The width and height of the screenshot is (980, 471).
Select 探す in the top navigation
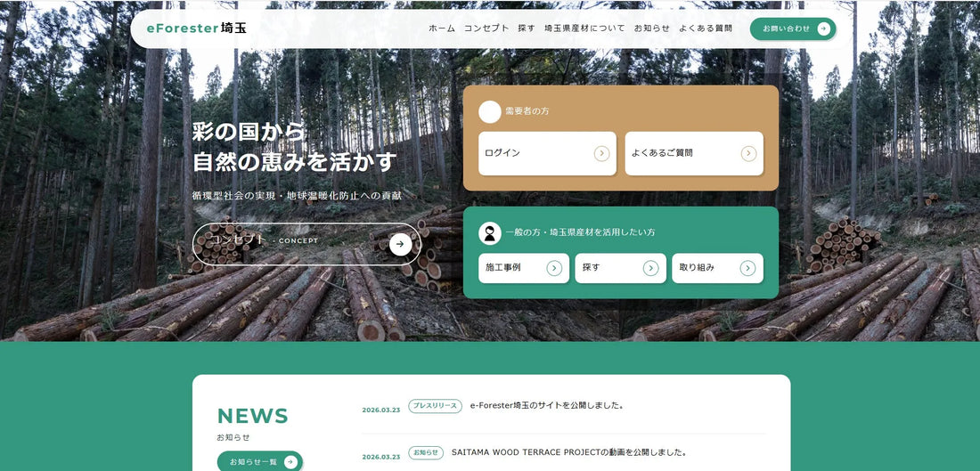point(527,28)
